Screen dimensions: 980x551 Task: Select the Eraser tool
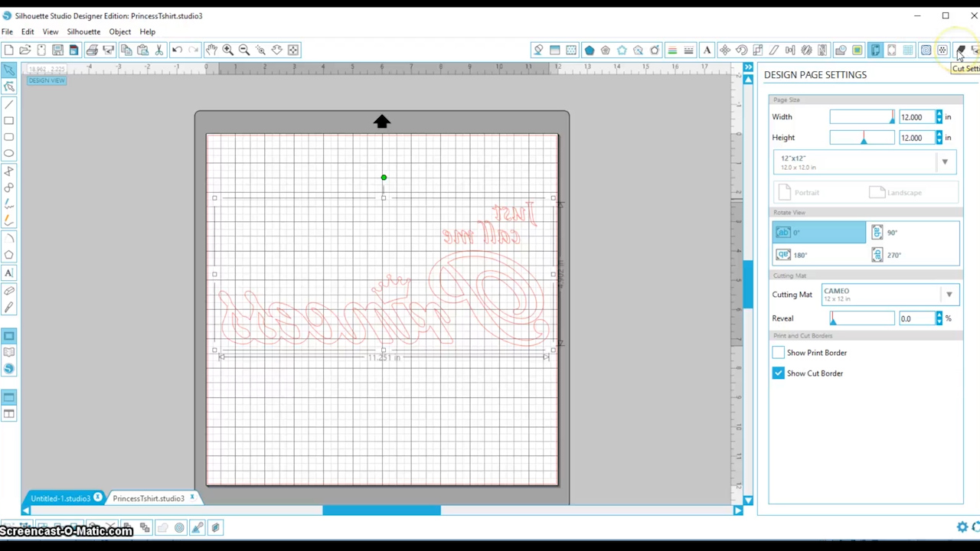[x=9, y=291]
